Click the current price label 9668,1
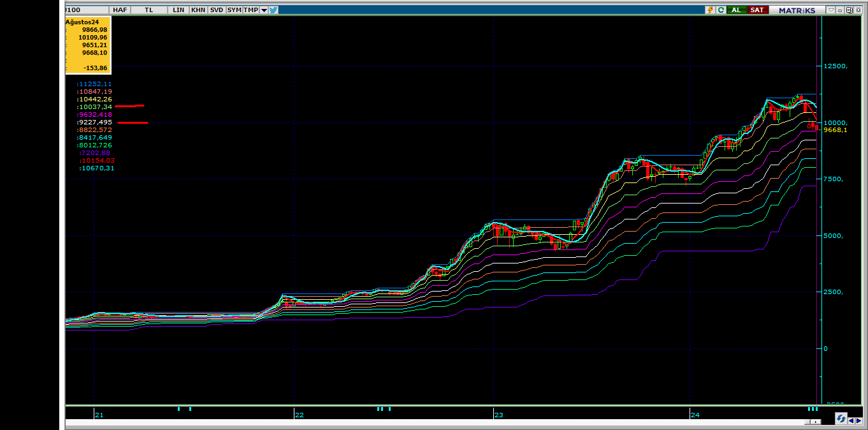Viewport: 868px width, 430px height. pyautogui.click(x=835, y=130)
